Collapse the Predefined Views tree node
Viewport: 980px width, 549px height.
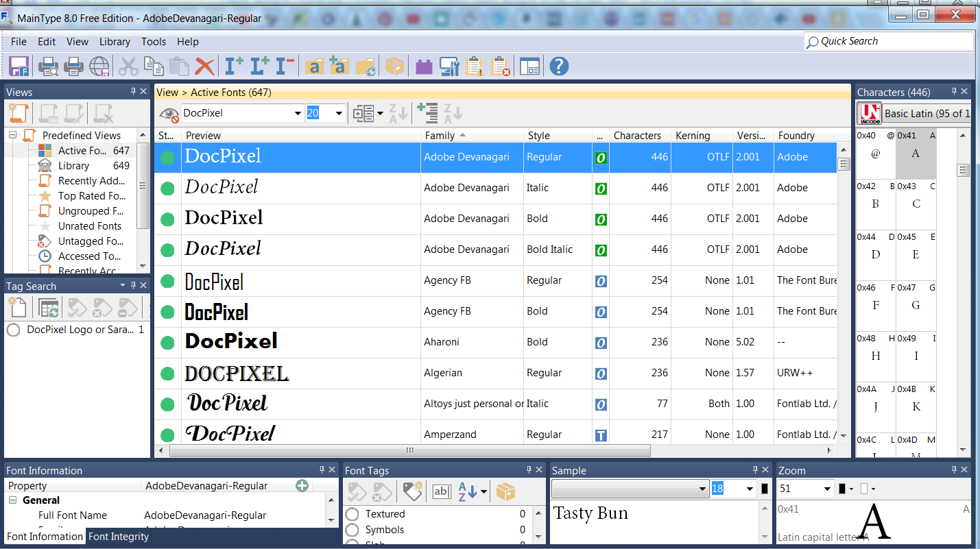[x=12, y=136]
